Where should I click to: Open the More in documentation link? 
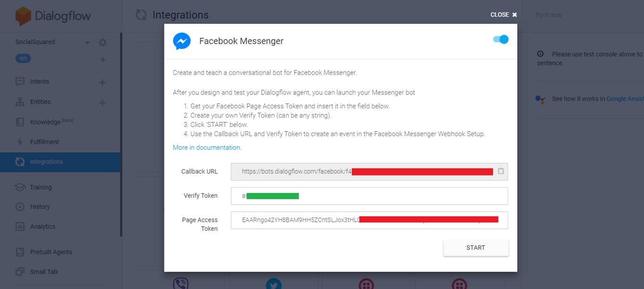coord(207,147)
